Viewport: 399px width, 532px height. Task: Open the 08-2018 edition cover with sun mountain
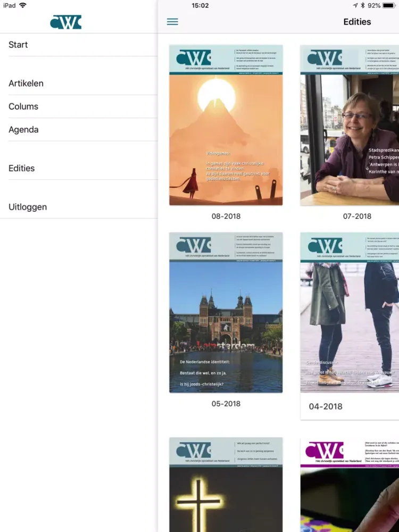(x=226, y=125)
